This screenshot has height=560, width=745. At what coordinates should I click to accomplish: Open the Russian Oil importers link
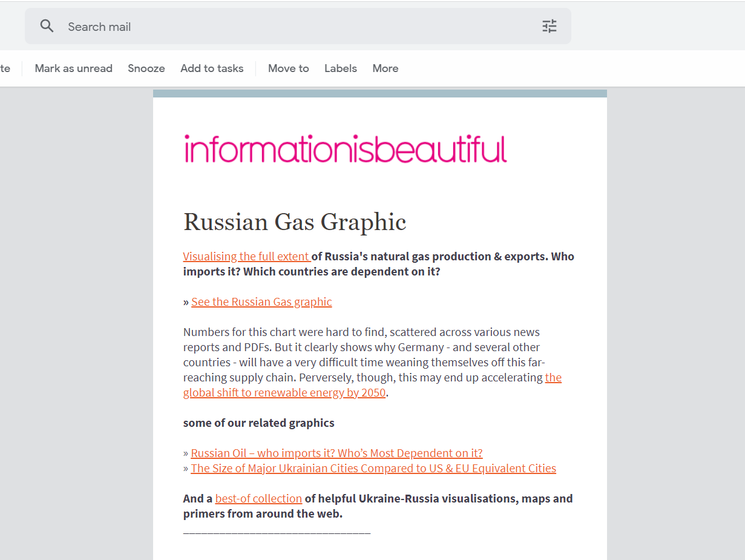(336, 453)
